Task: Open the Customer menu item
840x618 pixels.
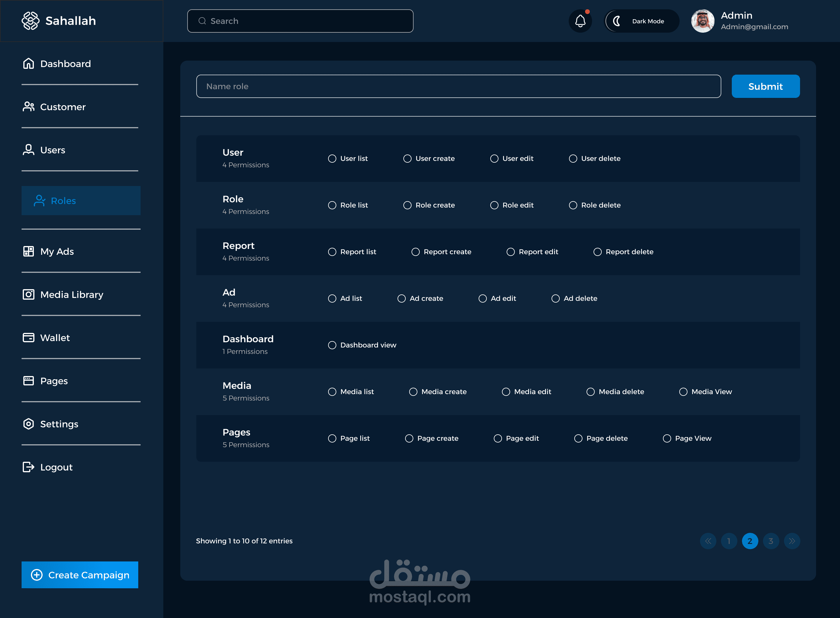Action: click(62, 107)
